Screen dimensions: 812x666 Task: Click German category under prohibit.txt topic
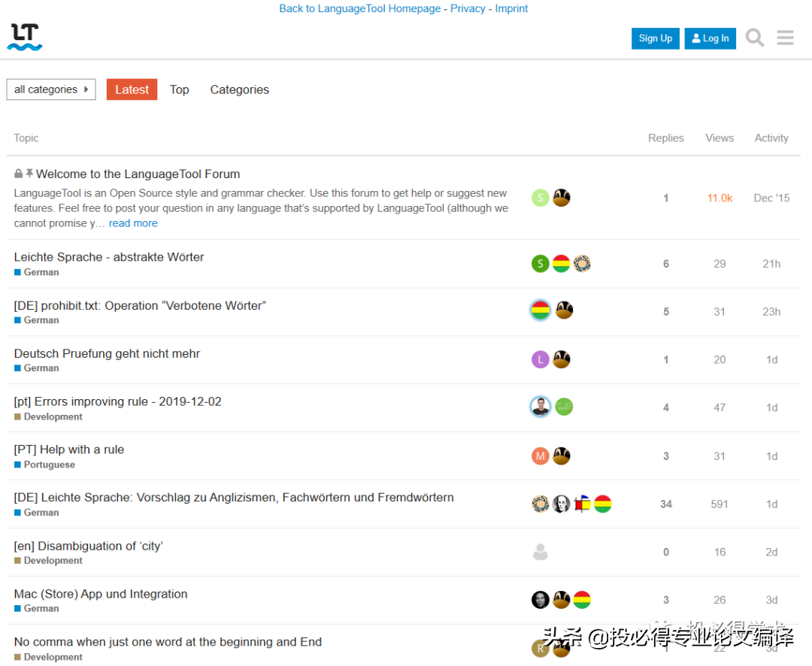(x=37, y=320)
